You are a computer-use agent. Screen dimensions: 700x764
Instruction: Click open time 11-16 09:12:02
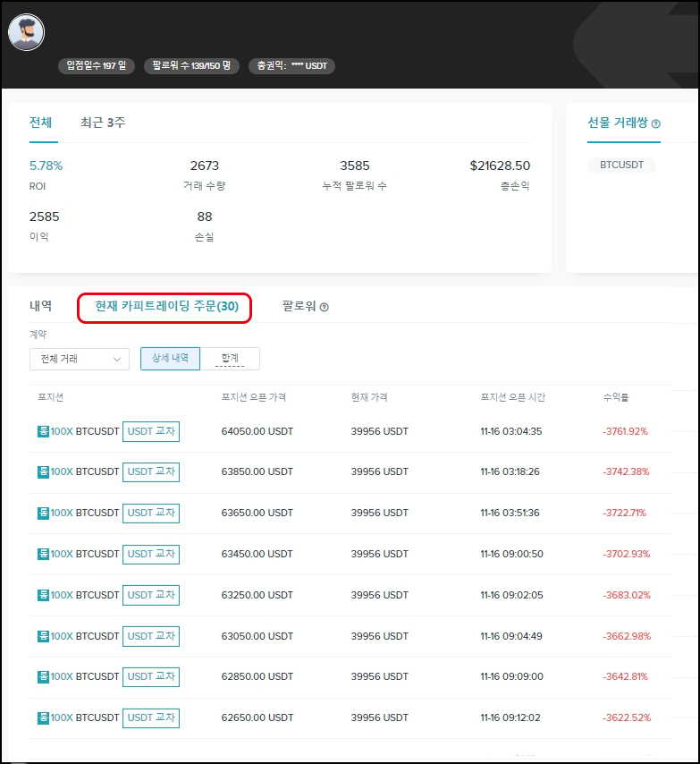pyautogui.click(x=510, y=717)
